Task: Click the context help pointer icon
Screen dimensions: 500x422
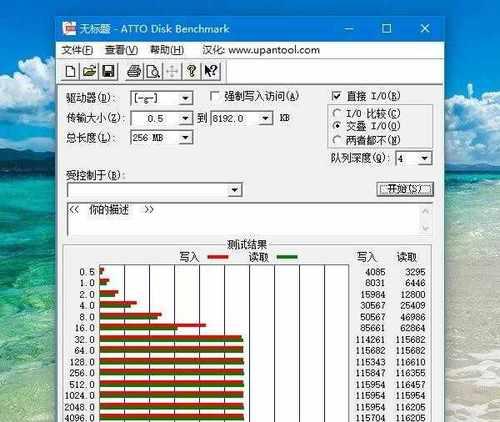Action: 211,71
